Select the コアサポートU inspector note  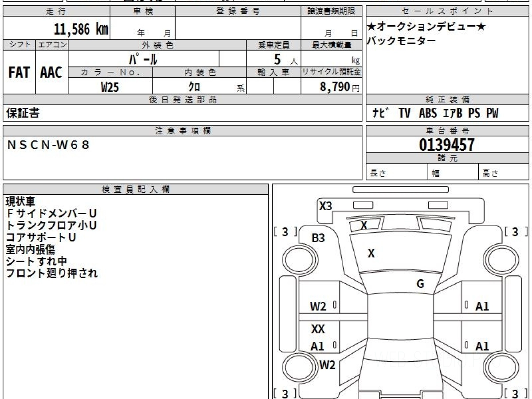tap(41, 238)
